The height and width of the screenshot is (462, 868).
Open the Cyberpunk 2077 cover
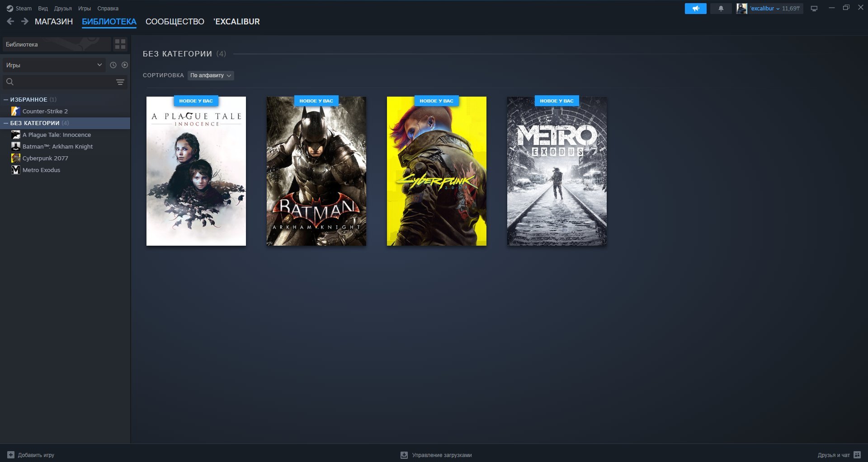(437, 171)
